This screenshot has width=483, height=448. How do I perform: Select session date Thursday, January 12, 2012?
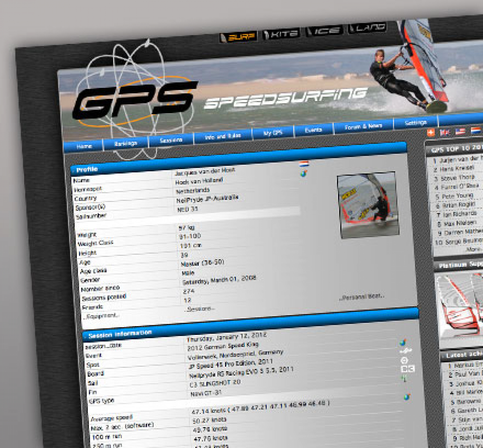(x=227, y=338)
